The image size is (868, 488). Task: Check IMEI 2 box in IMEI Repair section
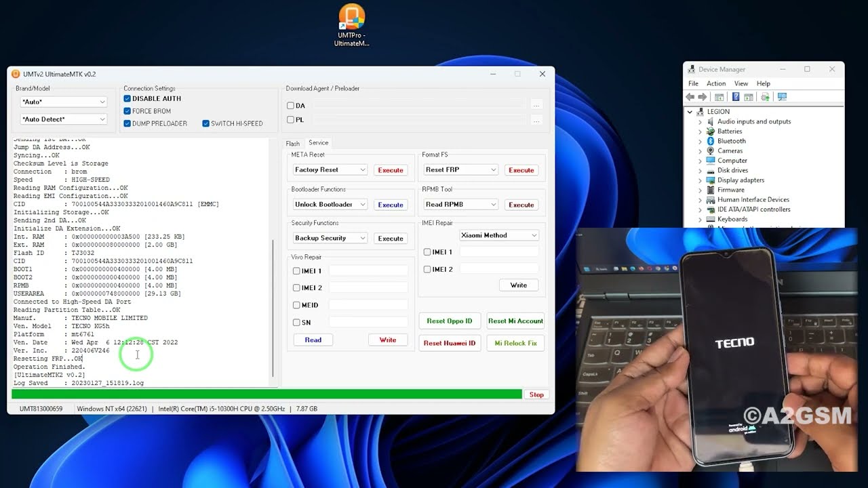[x=427, y=269]
